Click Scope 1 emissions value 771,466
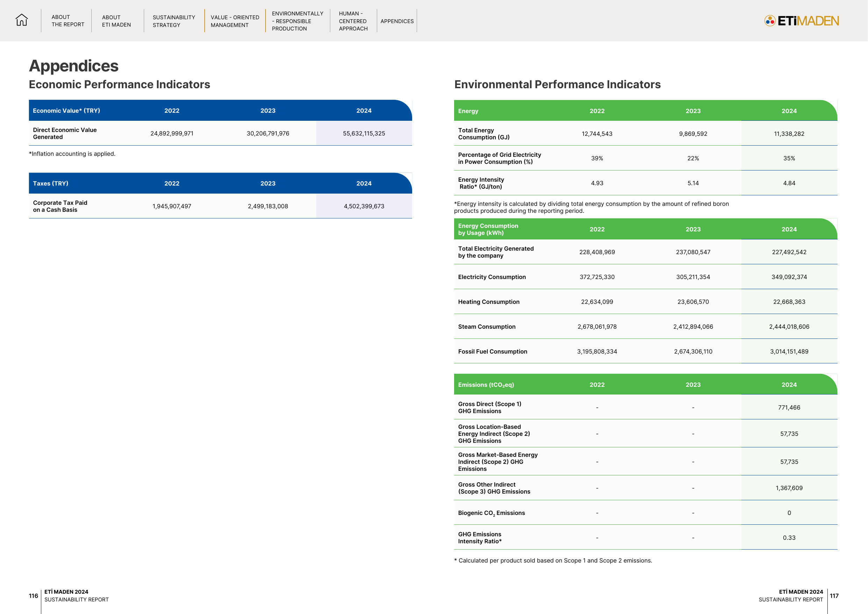This screenshot has height=614, width=868. pyautogui.click(x=789, y=407)
